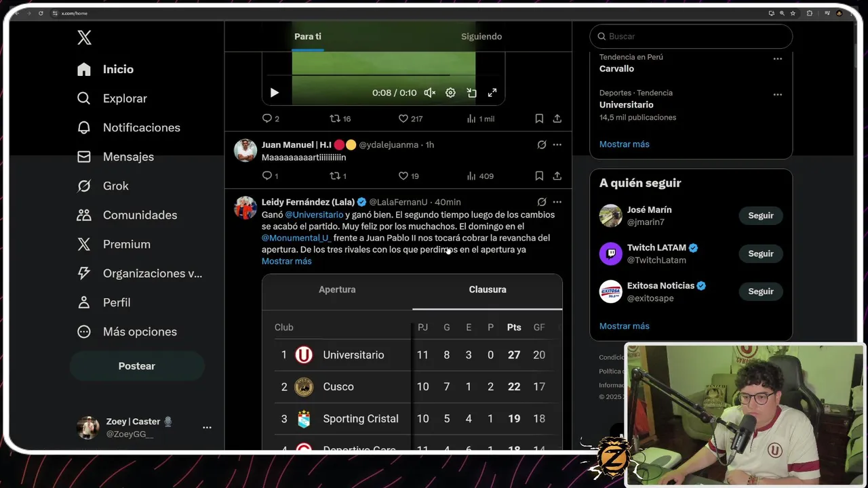
Task: Open Grok from the sidebar
Action: pyautogui.click(x=102, y=186)
